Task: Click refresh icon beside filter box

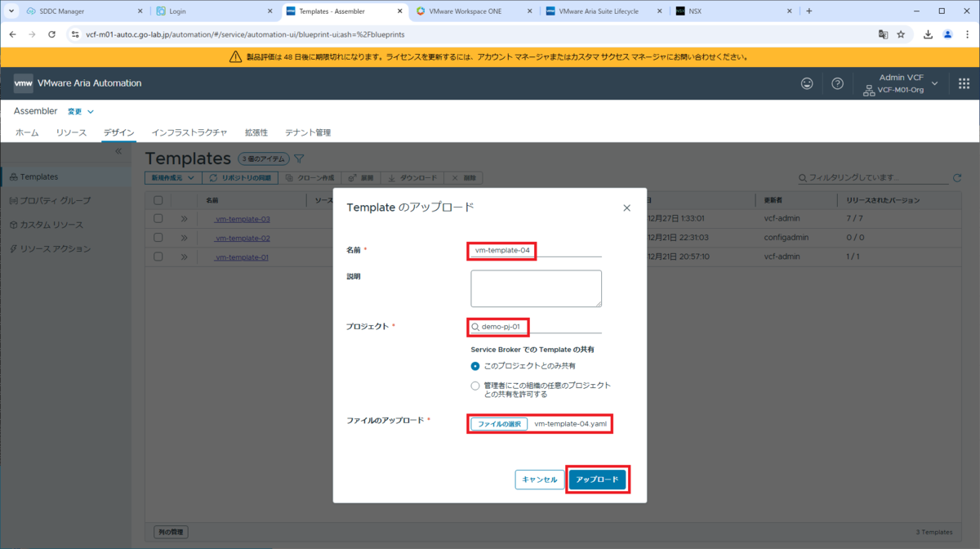Action: pos(957,177)
